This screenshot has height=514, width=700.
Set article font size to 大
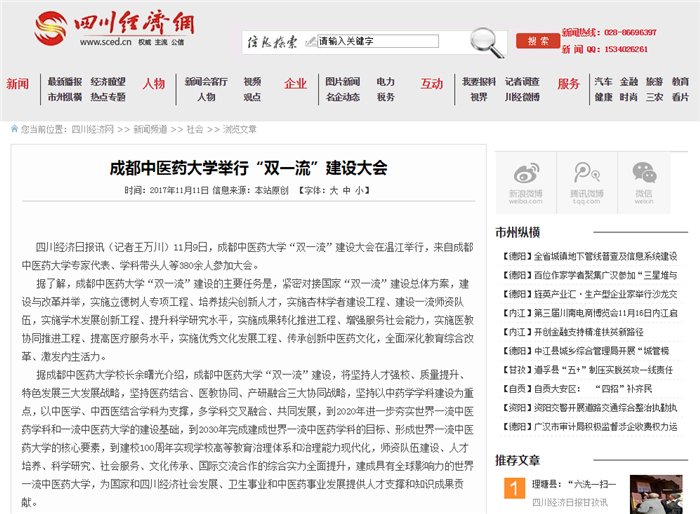pos(335,189)
